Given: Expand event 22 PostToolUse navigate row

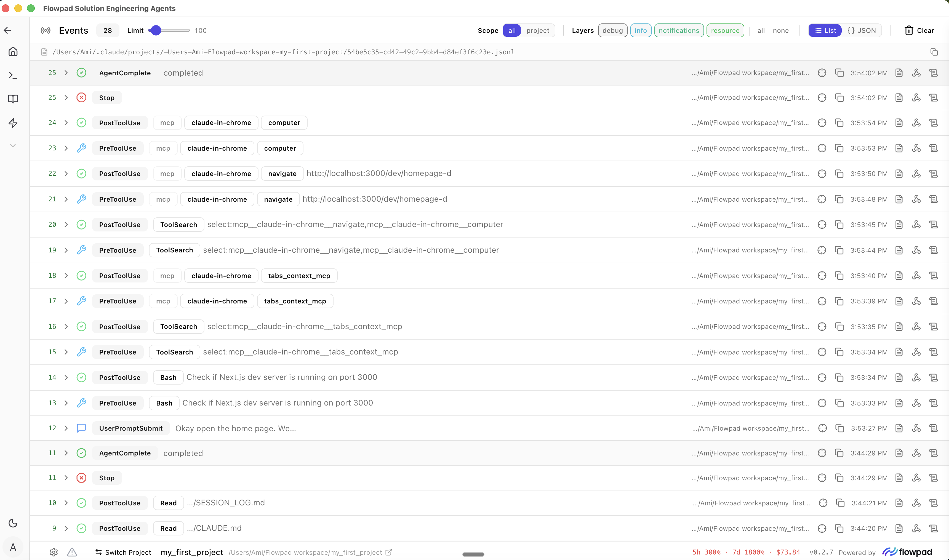Looking at the screenshot, I should (x=66, y=174).
